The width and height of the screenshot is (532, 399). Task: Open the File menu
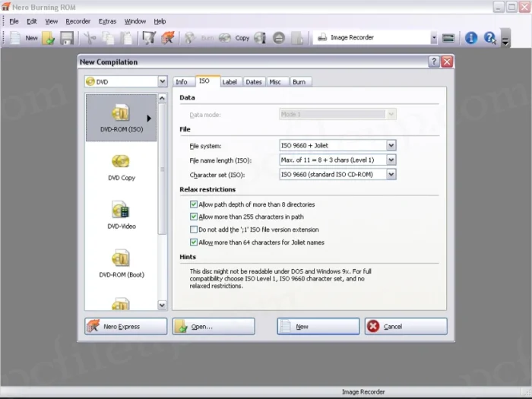14,21
